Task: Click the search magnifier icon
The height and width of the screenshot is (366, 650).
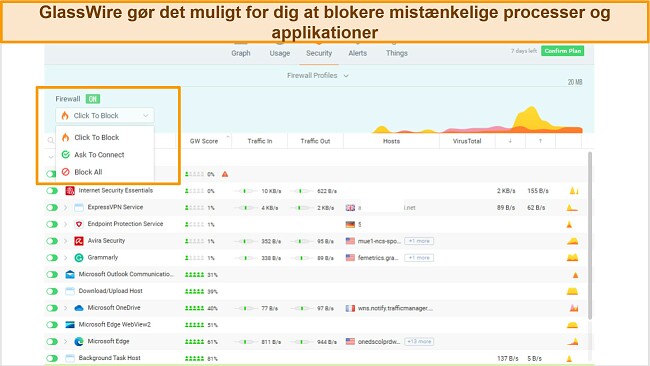Action: [x=51, y=141]
